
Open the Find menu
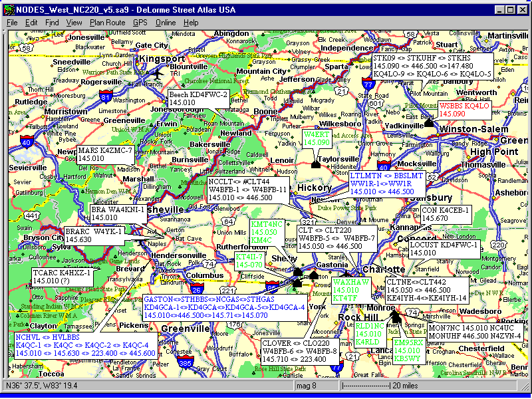click(52, 23)
